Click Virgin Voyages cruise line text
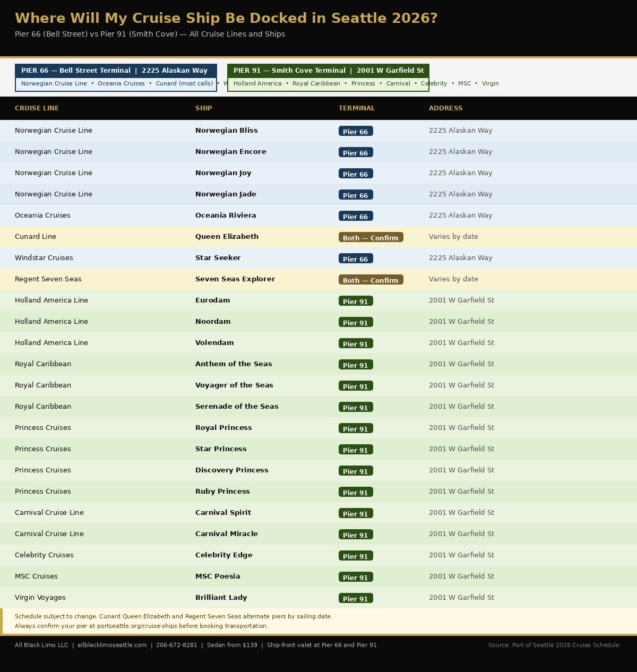Image resolution: width=637 pixels, height=672 pixels. pos(40,598)
